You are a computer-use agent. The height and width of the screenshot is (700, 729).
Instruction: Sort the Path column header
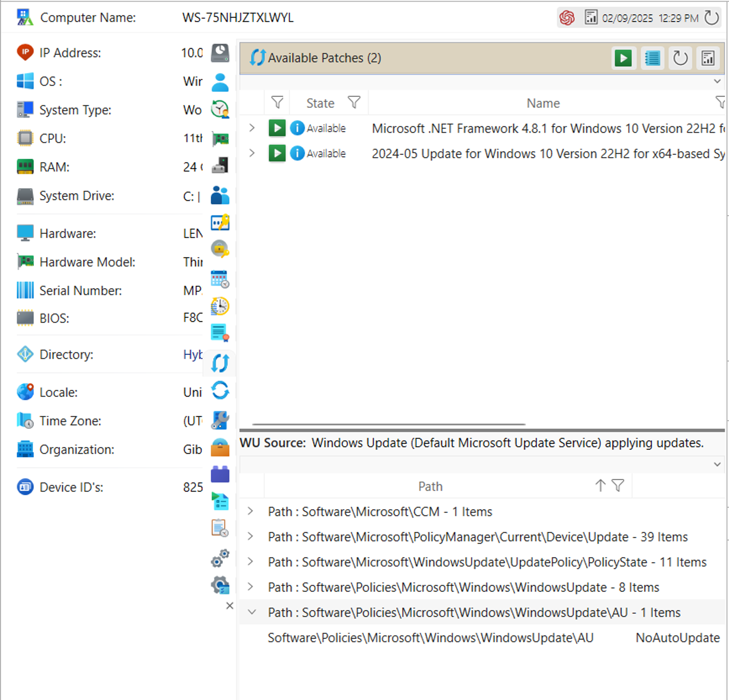pos(430,486)
